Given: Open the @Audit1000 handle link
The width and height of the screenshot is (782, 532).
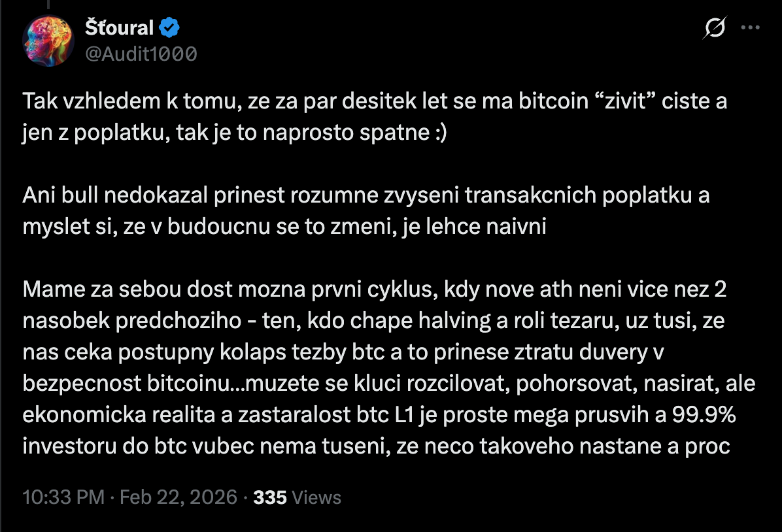Looking at the screenshot, I should point(141,53).
